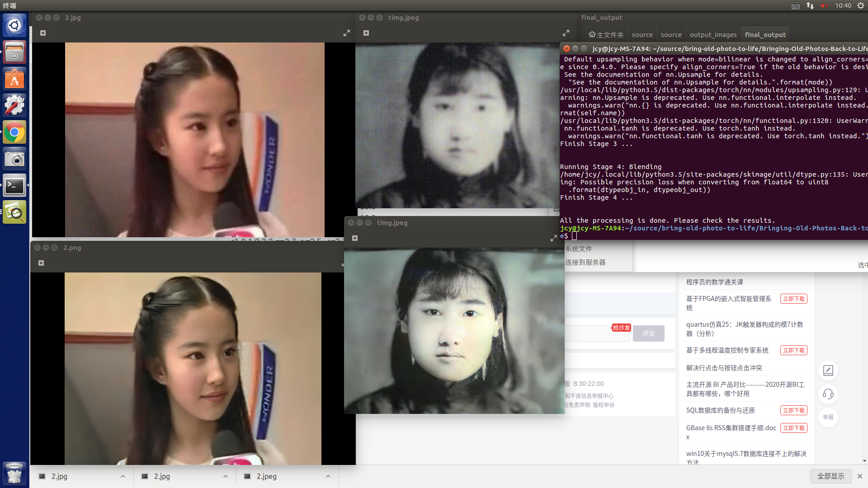Open the 程序员的数学通关课 link
Viewport: 868px width, 488px height.
[x=715, y=282]
